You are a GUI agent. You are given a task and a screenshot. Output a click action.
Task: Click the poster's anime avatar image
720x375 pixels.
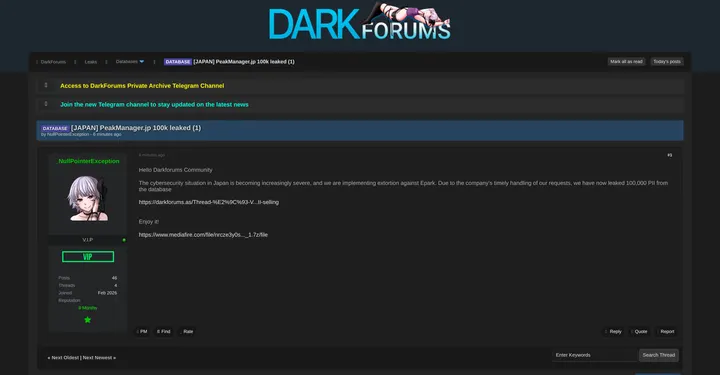88,198
